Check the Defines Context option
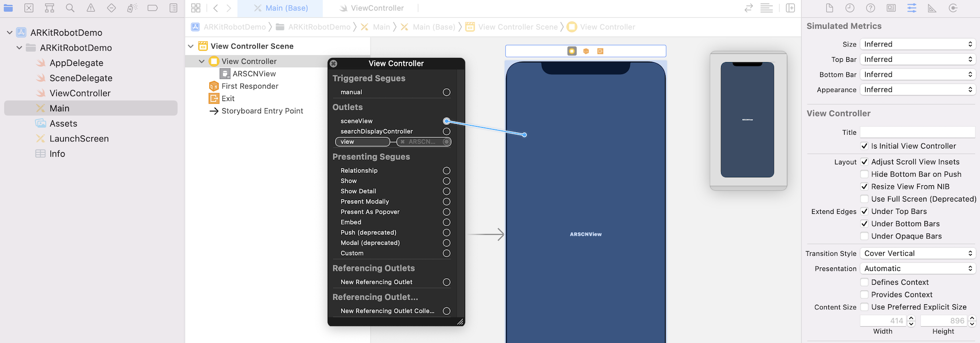This screenshot has width=980, height=343. pos(864,282)
